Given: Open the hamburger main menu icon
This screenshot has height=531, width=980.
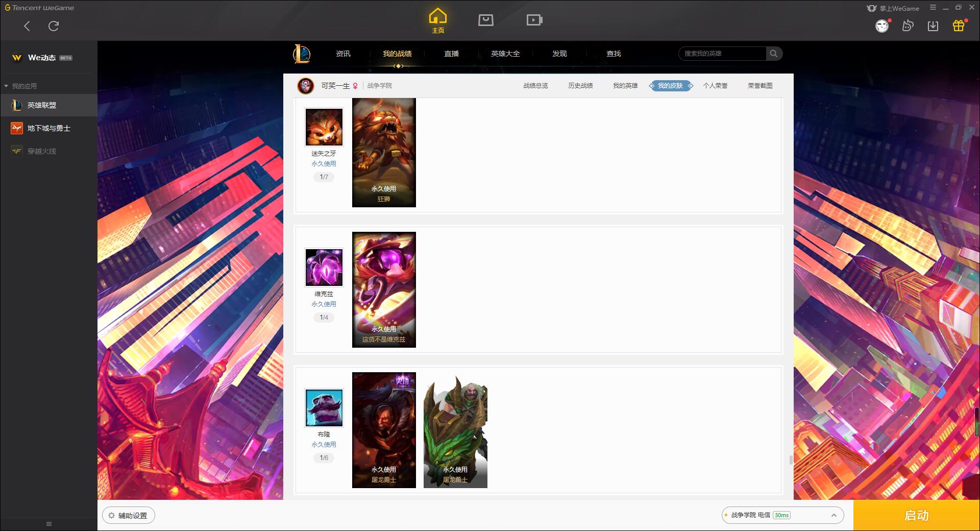Looking at the screenshot, I should tap(933, 8).
